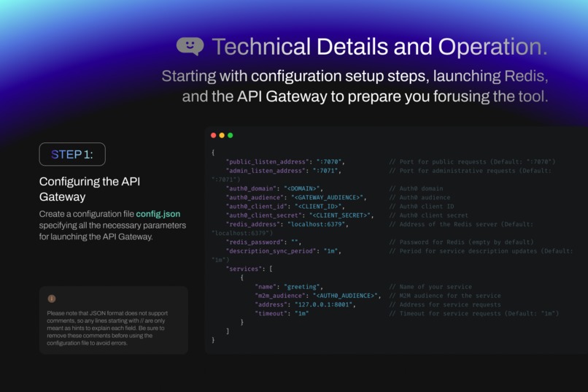This screenshot has width=588, height=392.
Task: Open the config.json link
Action: pos(158,214)
